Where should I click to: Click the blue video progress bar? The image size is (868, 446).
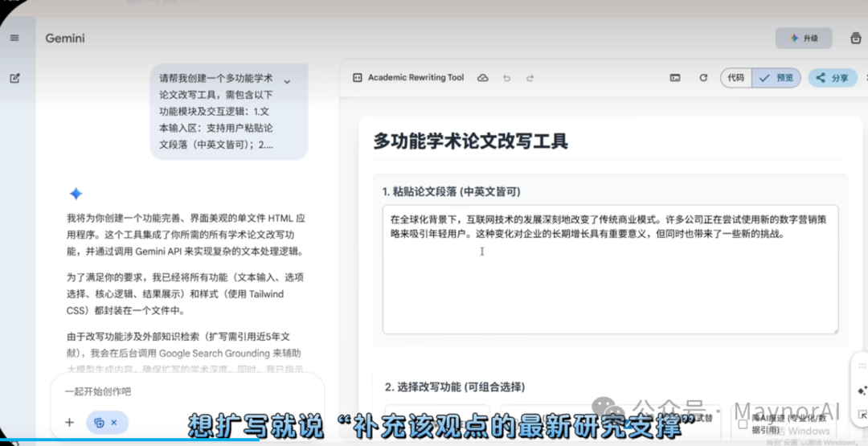point(130,440)
